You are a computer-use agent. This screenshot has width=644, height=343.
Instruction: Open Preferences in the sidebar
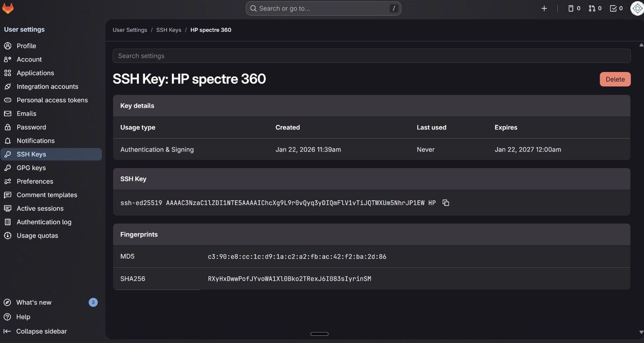[51, 181]
